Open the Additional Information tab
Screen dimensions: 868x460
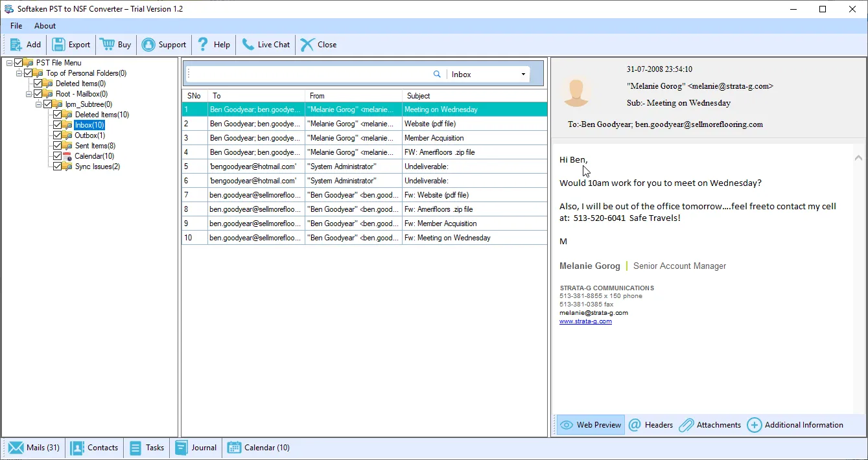(x=795, y=425)
